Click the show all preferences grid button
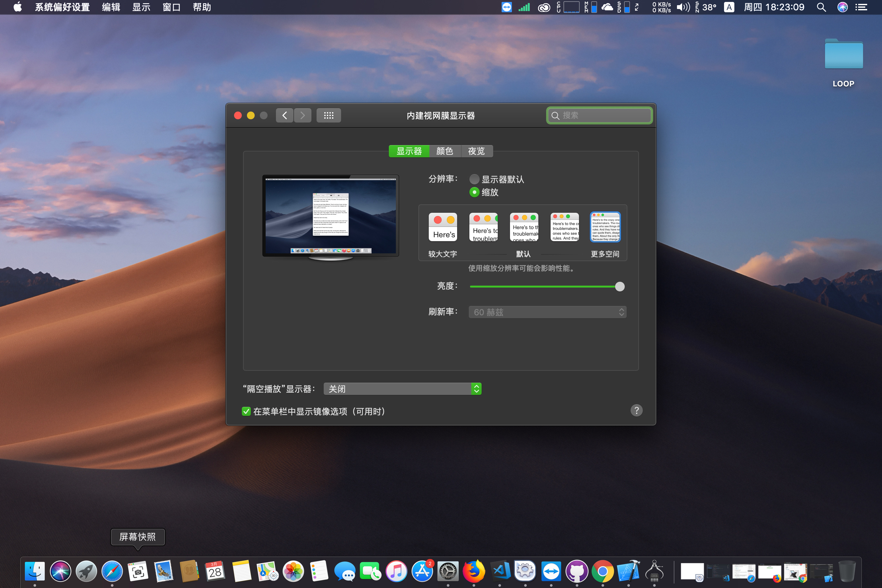The image size is (882, 588). [x=328, y=115]
